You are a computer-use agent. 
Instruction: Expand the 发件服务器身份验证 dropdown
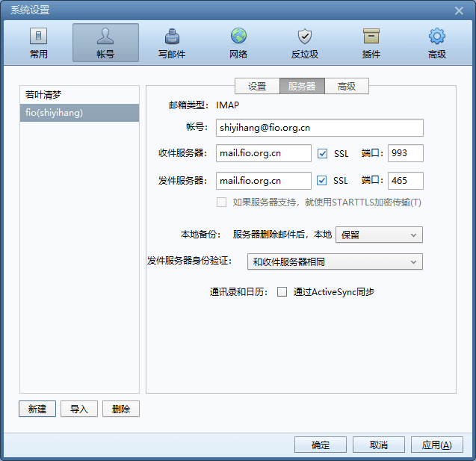334,262
